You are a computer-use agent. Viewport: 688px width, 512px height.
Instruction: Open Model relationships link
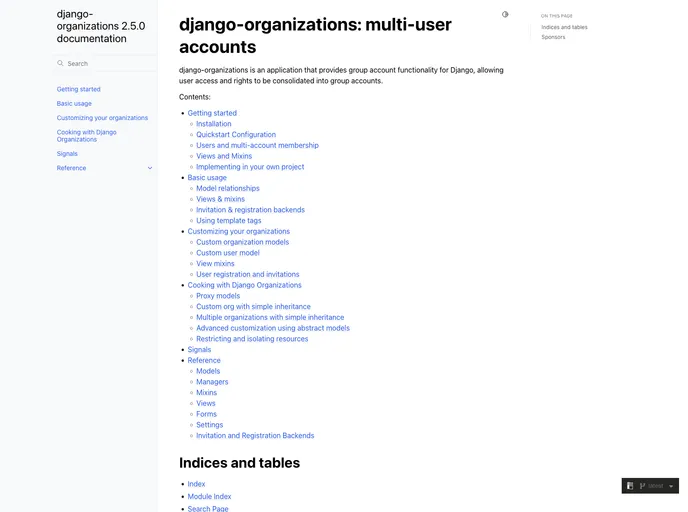click(x=228, y=188)
